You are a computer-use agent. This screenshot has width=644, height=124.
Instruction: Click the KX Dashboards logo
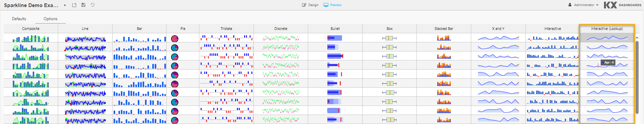click(622, 5)
